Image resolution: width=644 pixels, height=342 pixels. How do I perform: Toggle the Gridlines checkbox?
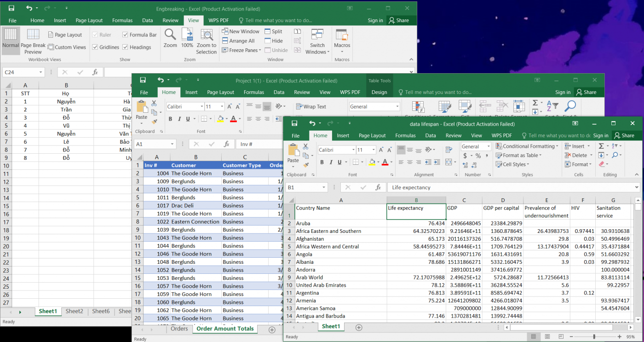95,47
